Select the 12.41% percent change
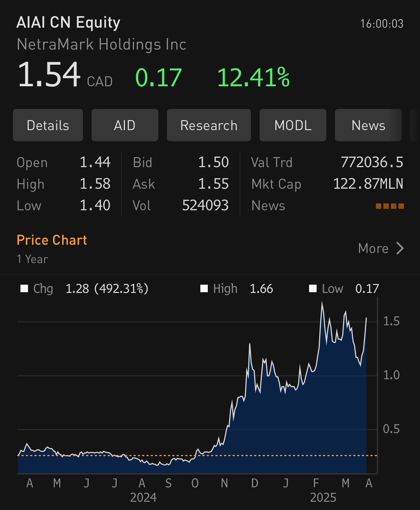The height and width of the screenshot is (510, 420). click(x=254, y=78)
